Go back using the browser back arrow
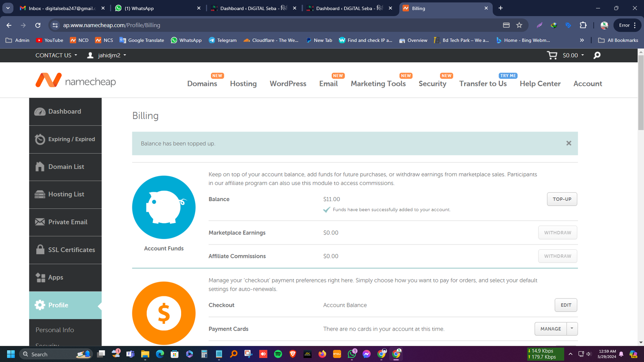 tap(9, 25)
